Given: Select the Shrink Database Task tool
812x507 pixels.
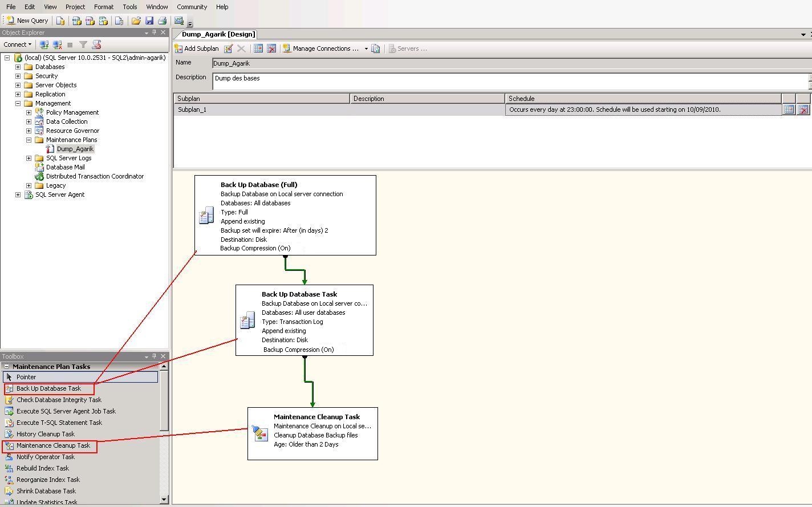Looking at the screenshot, I should [x=46, y=491].
